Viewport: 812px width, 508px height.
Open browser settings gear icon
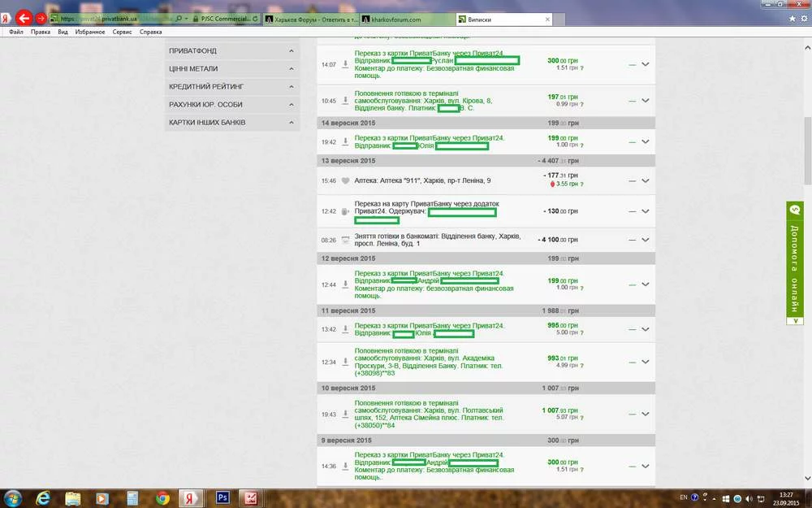[804, 19]
